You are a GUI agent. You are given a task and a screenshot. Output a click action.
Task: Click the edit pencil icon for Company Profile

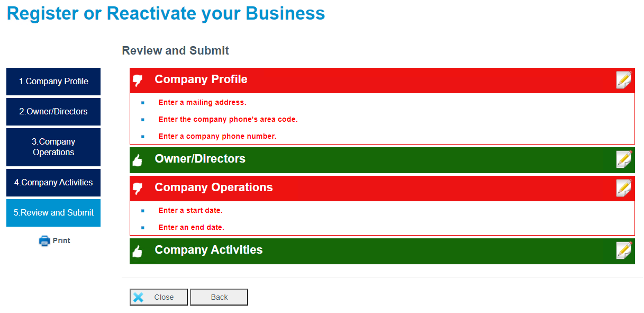tap(624, 80)
